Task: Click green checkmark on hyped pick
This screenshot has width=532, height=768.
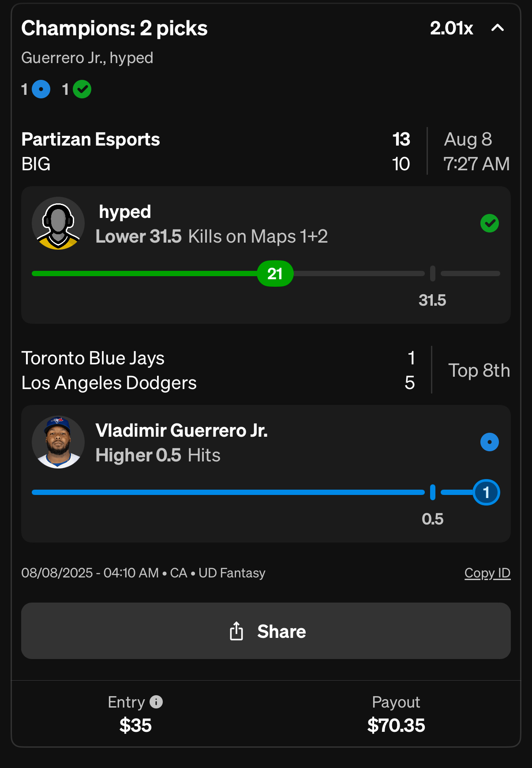Action: point(489,223)
